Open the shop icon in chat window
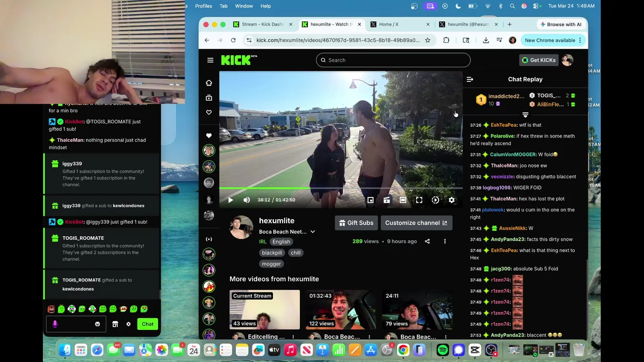644x362 pixels. click(x=115, y=324)
